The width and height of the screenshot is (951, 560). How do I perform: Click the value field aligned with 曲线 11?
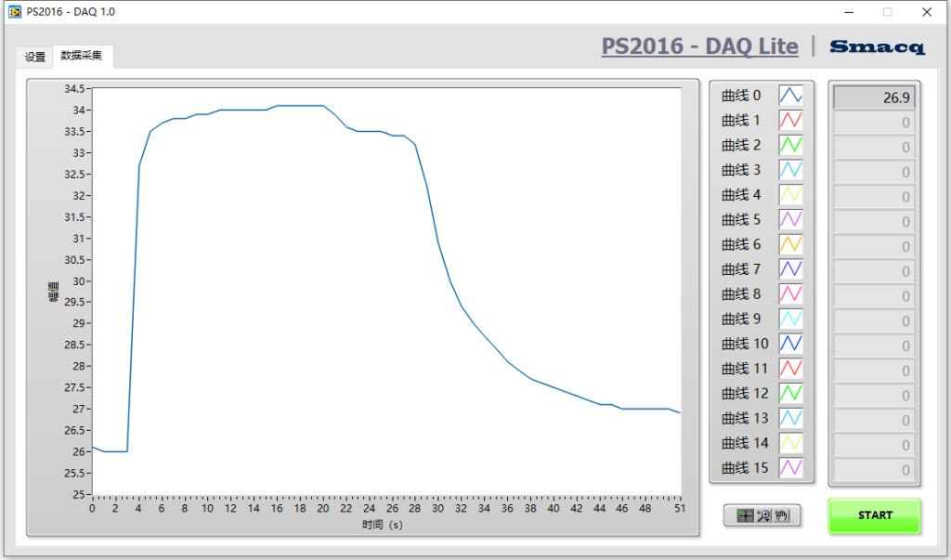point(874,371)
